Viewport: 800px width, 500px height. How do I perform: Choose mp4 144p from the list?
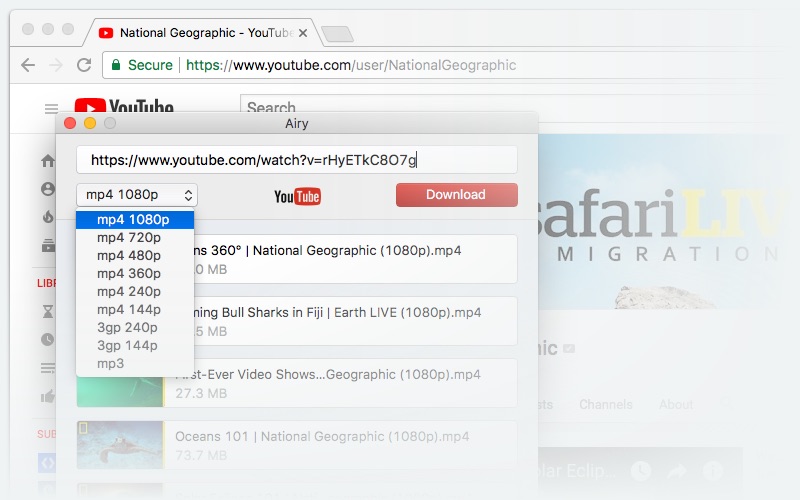pyautogui.click(x=135, y=309)
